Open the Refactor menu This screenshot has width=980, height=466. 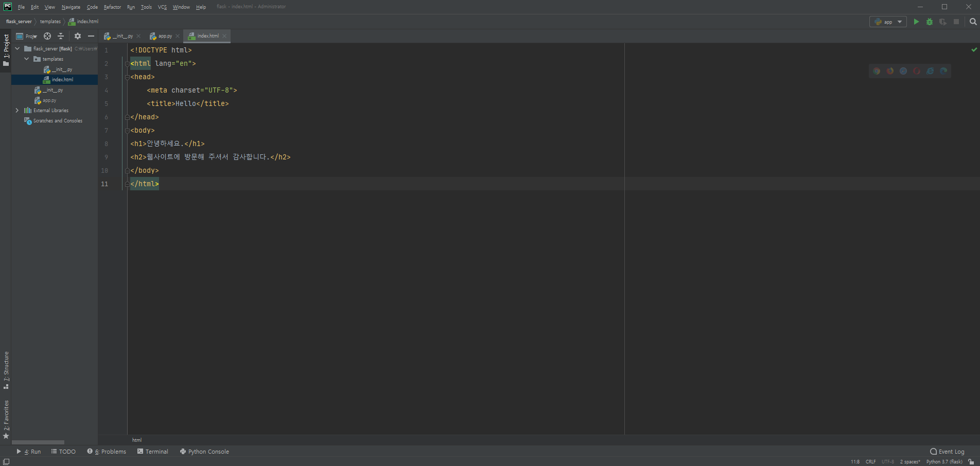(112, 7)
